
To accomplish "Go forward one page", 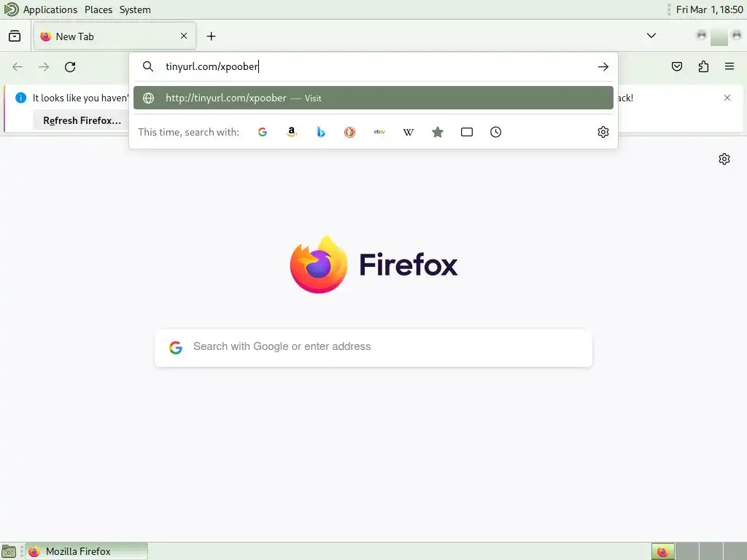I will [44, 66].
